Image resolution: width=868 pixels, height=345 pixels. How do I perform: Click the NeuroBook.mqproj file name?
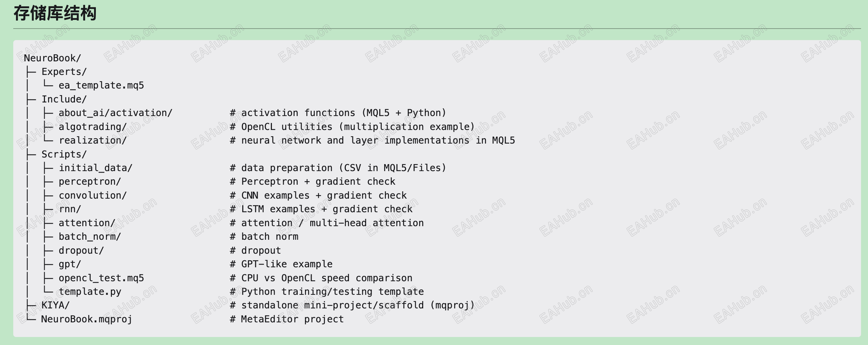coord(86,319)
